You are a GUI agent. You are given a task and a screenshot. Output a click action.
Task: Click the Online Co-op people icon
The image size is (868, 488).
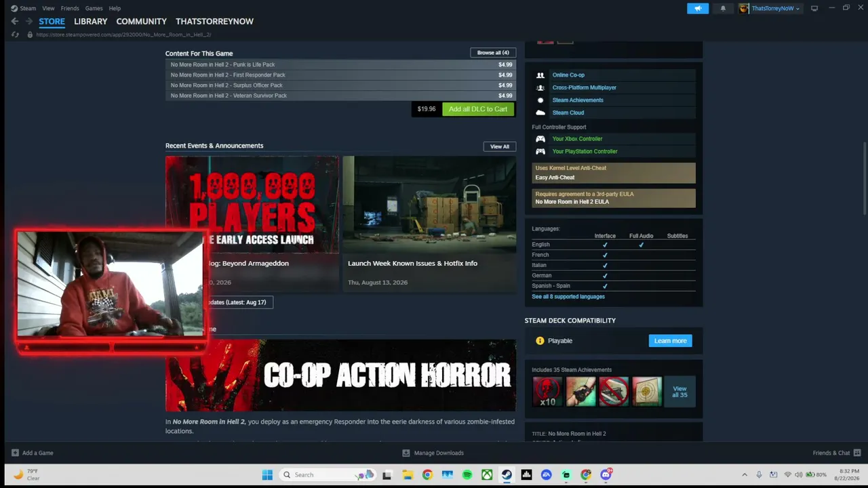tap(540, 75)
